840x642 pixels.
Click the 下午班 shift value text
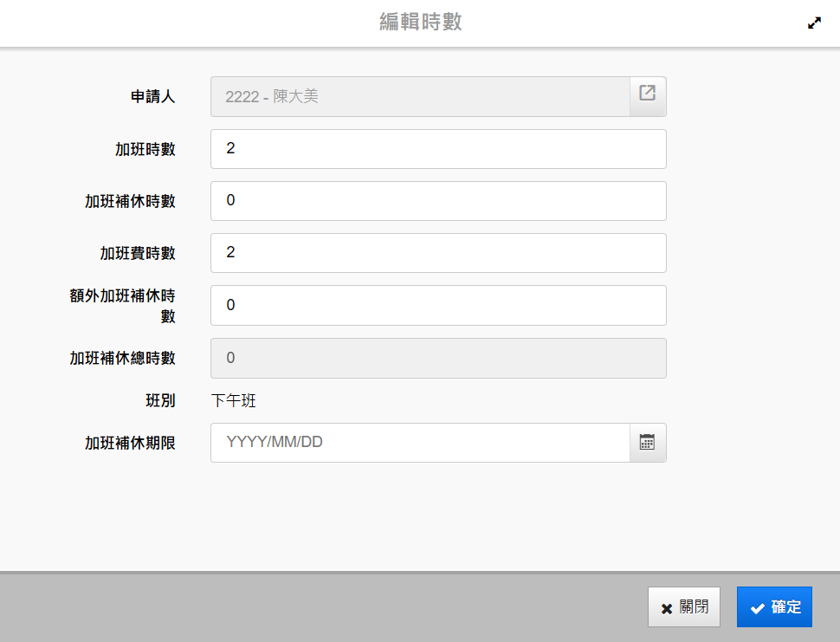point(234,401)
